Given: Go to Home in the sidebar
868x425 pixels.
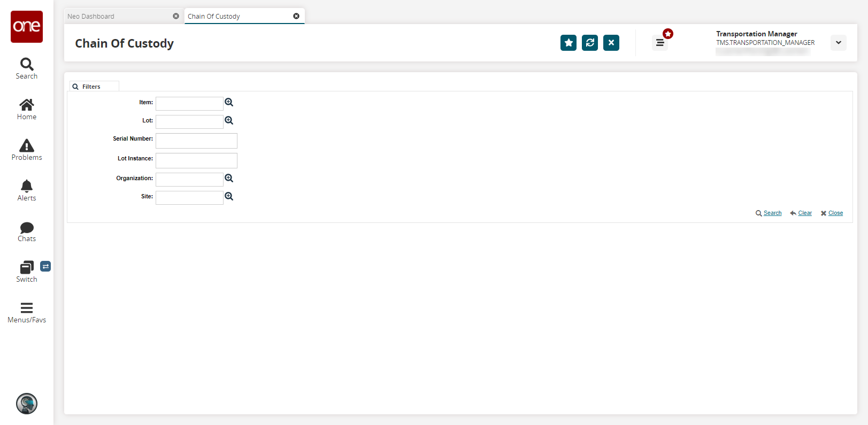Looking at the screenshot, I should click(27, 109).
